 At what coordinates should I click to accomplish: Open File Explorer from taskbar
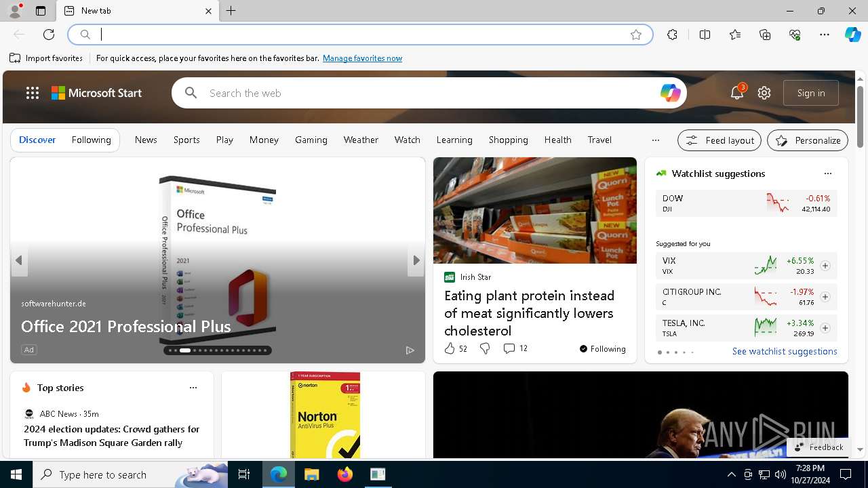311,474
